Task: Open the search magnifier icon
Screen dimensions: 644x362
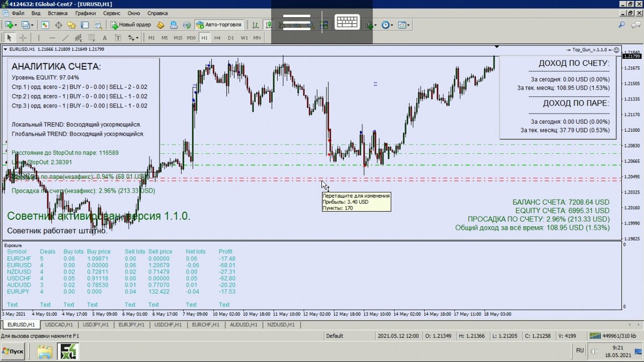Action: pos(621,25)
